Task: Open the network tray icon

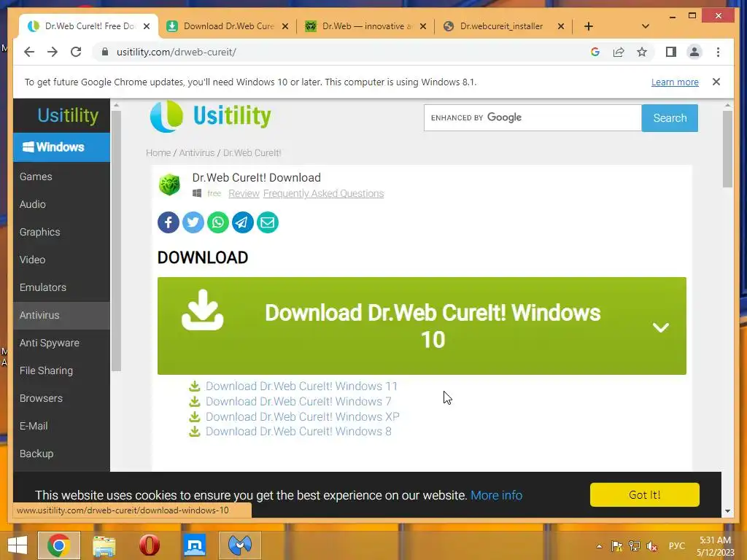Action: (634, 545)
